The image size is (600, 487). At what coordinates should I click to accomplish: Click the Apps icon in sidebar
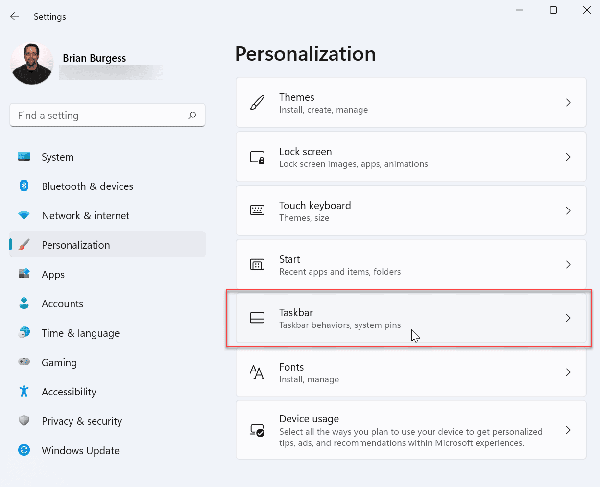click(x=24, y=274)
